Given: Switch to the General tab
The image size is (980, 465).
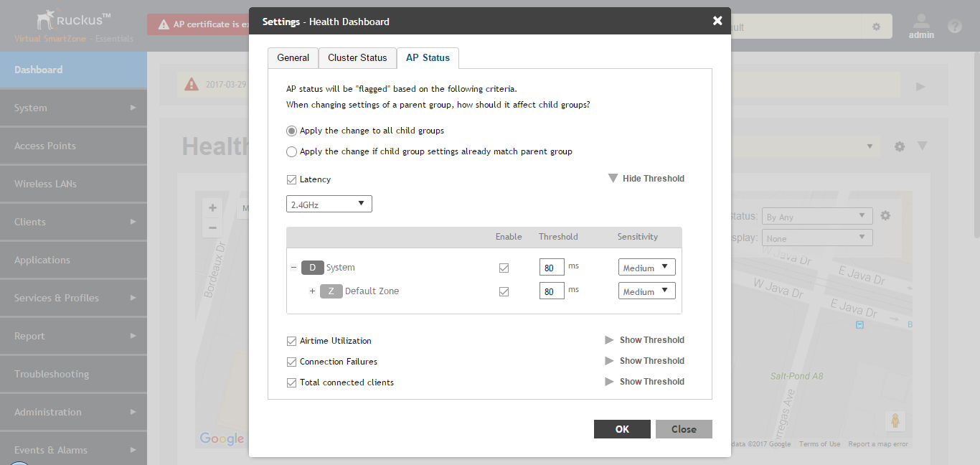Looking at the screenshot, I should [x=293, y=58].
